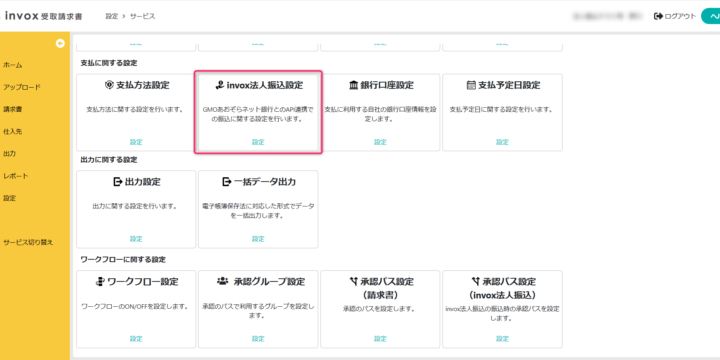Click the shield icon beside 支払方法設定
The width and height of the screenshot is (720, 360).
tap(109, 85)
